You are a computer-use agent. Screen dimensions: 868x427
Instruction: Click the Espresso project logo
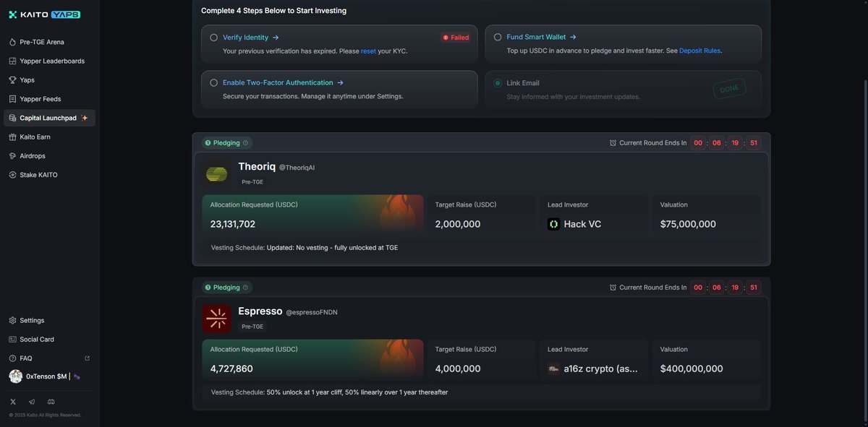click(216, 319)
